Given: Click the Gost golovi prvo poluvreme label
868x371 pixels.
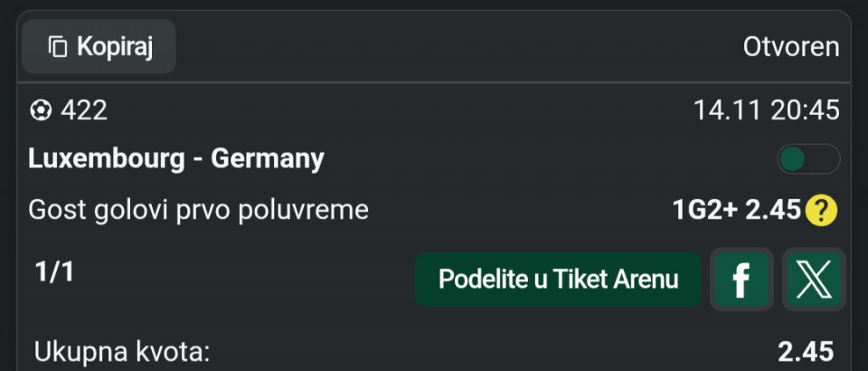Looking at the screenshot, I should (x=198, y=211).
